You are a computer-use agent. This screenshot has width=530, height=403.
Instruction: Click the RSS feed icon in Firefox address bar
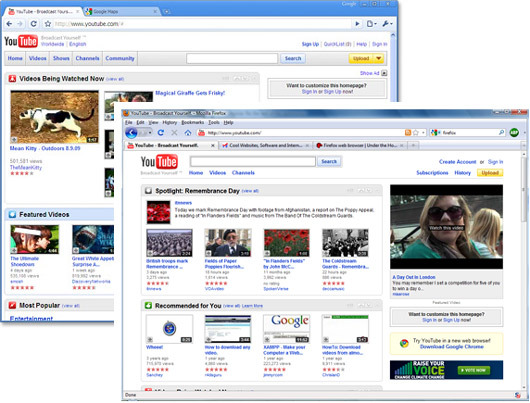tap(408, 133)
